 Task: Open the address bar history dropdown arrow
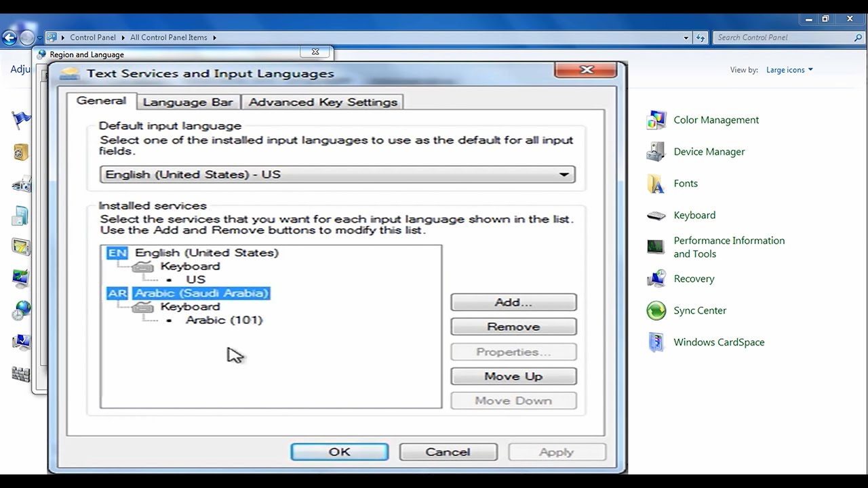point(686,38)
